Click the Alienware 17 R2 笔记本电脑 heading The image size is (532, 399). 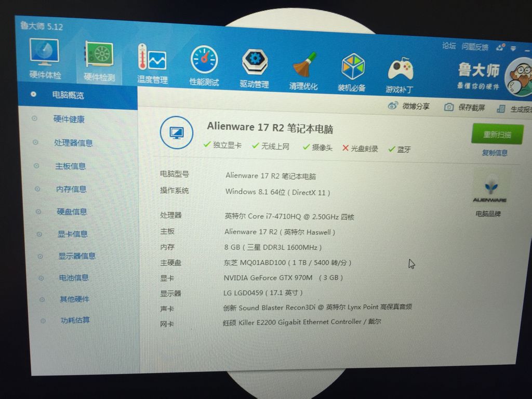(270, 128)
